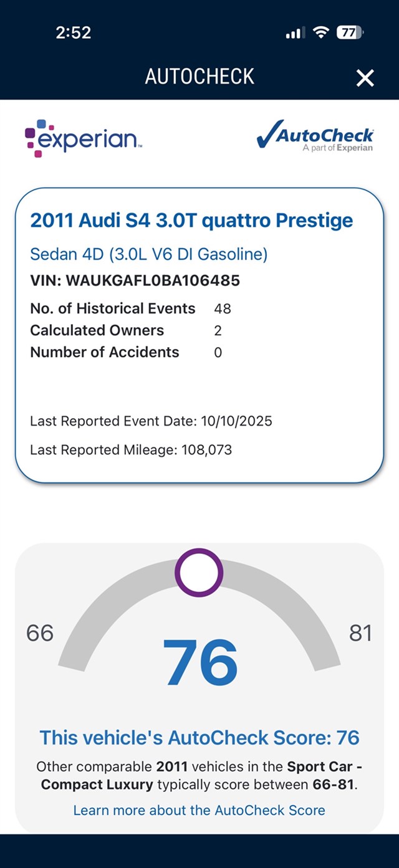Tap the Last Reported Event Date line
The width and height of the screenshot is (399, 868).
151,421
